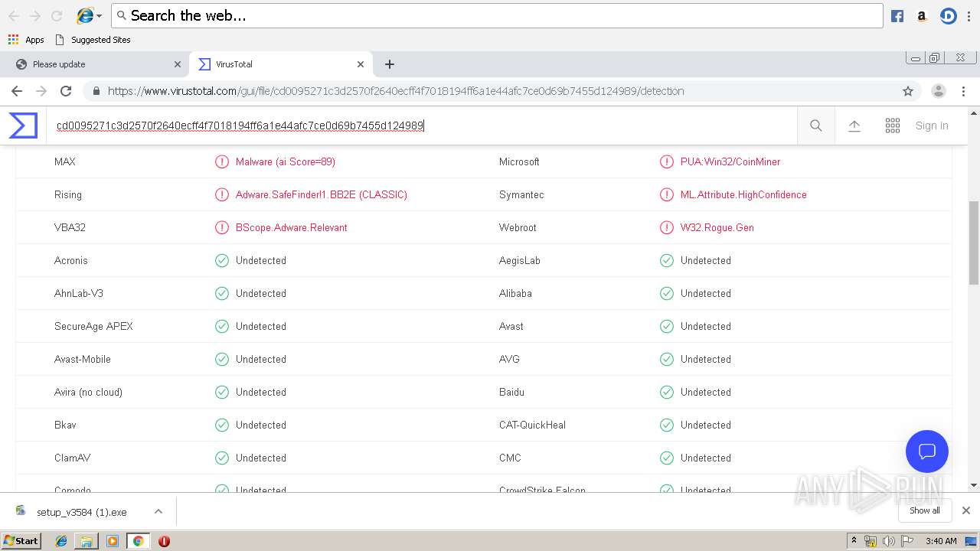This screenshot has height=551, width=980.
Task: Click the Baidu undetected check icon
Action: click(667, 392)
